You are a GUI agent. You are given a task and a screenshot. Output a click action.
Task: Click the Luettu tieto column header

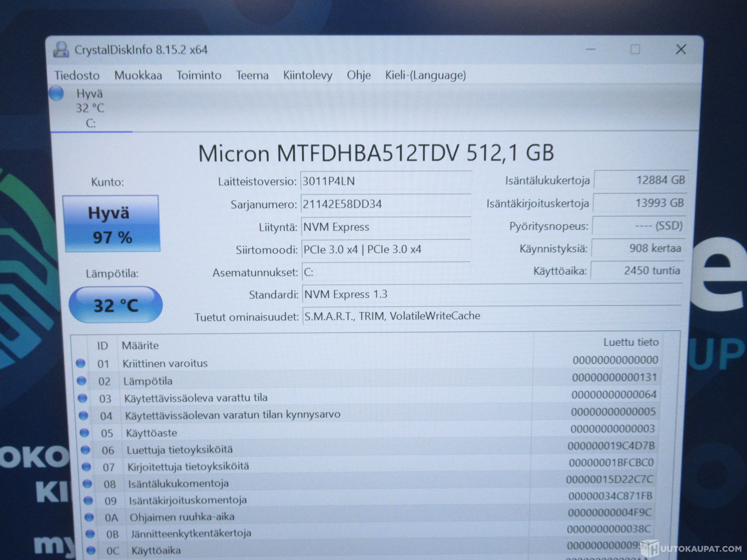pos(631,342)
